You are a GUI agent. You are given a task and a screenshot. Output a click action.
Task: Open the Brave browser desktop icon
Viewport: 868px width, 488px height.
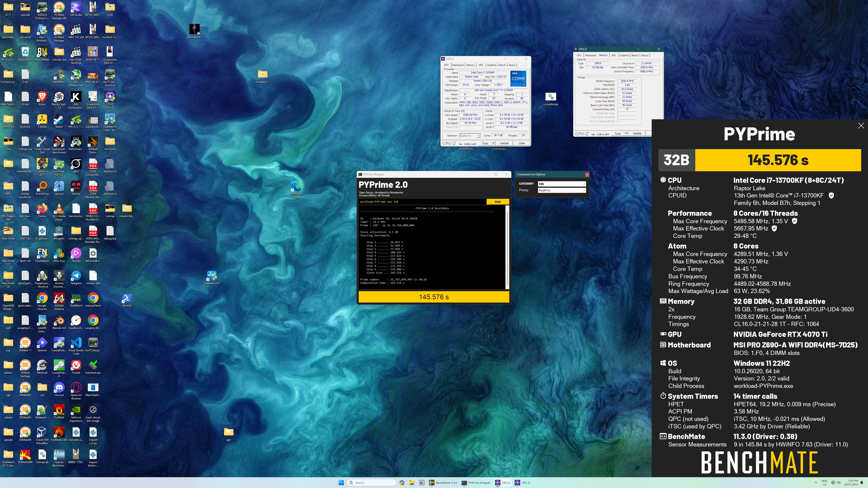tap(42, 99)
